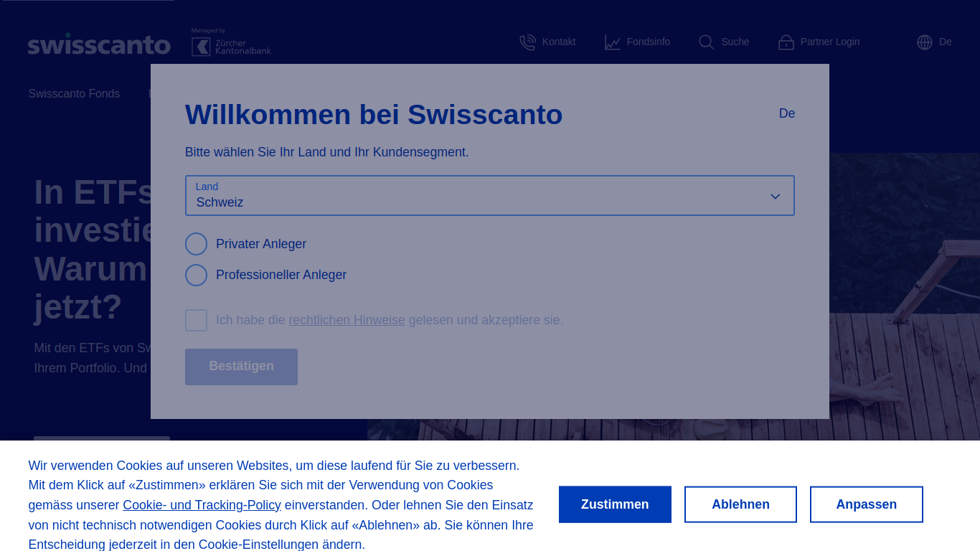Click the Partner Login lock icon

click(x=786, y=42)
